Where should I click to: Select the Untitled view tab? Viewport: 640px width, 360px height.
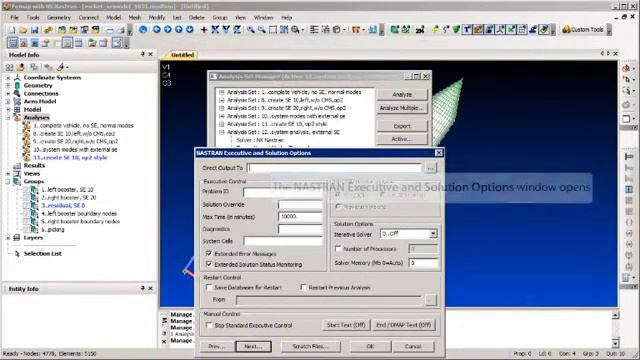(182, 55)
